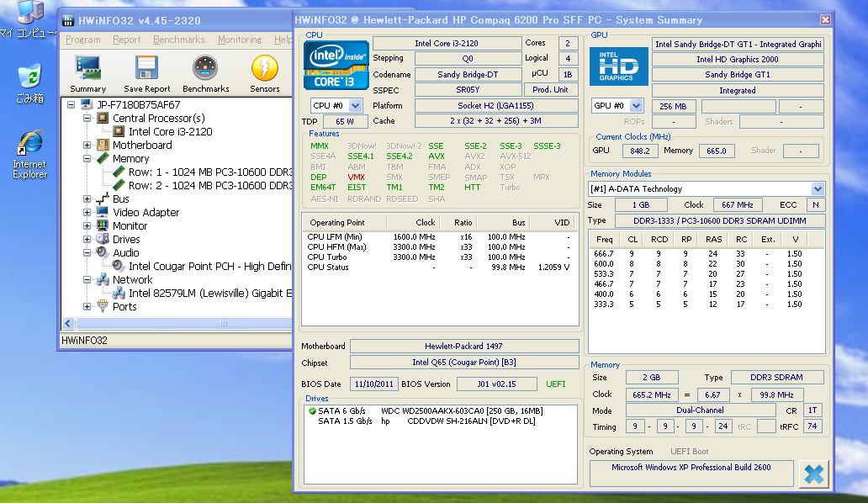868x503 pixels.
Task: Click the Microsoft Windows XP Professional field
Action: point(691,474)
